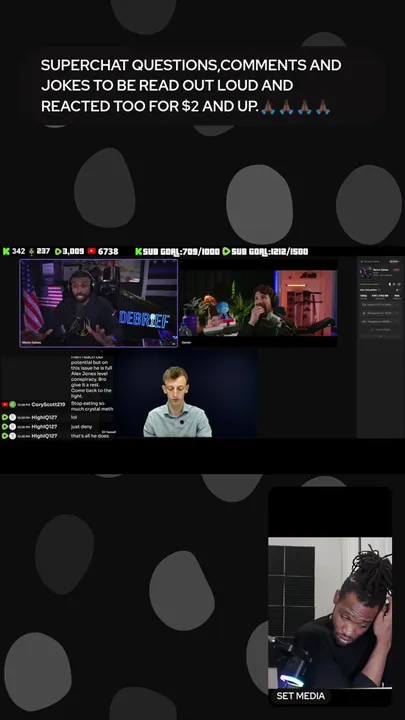Select the webcam of man in gray shirt
This screenshot has height=720, width=405.
pos(186,394)
